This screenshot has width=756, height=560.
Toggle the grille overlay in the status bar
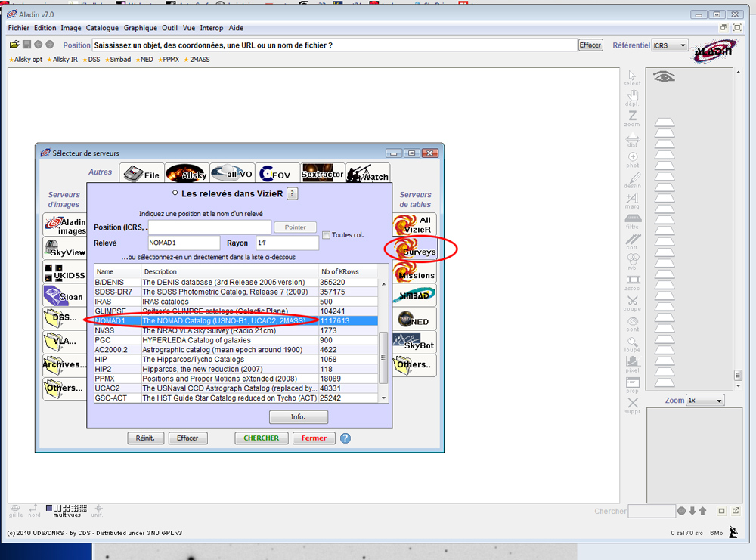tap(14, 509)
